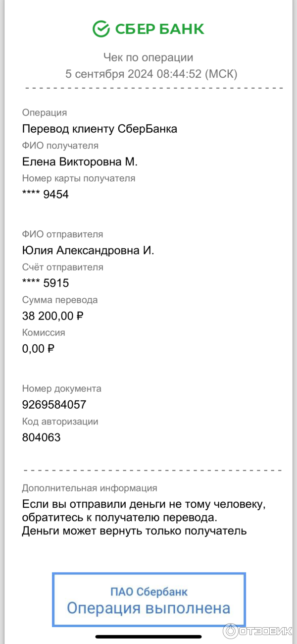
Task: Click the Отзовик watermark text
Action: click(265, 631)
